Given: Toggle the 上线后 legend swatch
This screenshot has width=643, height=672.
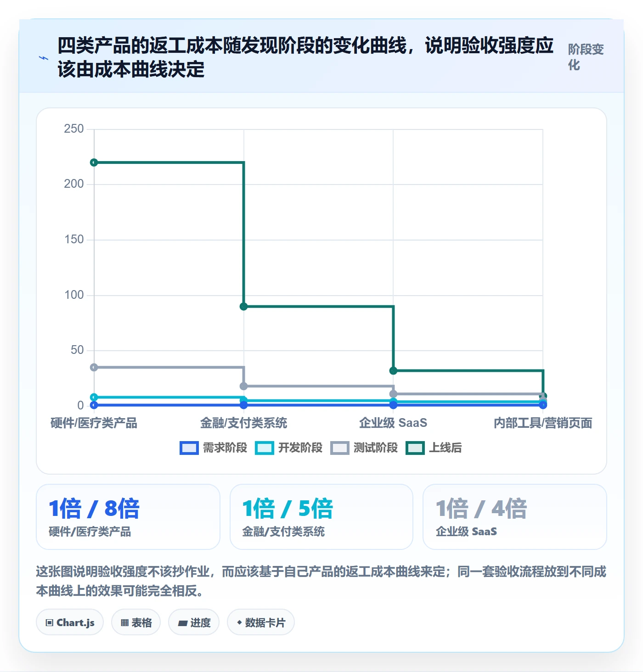Looking at the screenshot, I should click(415, 448).
